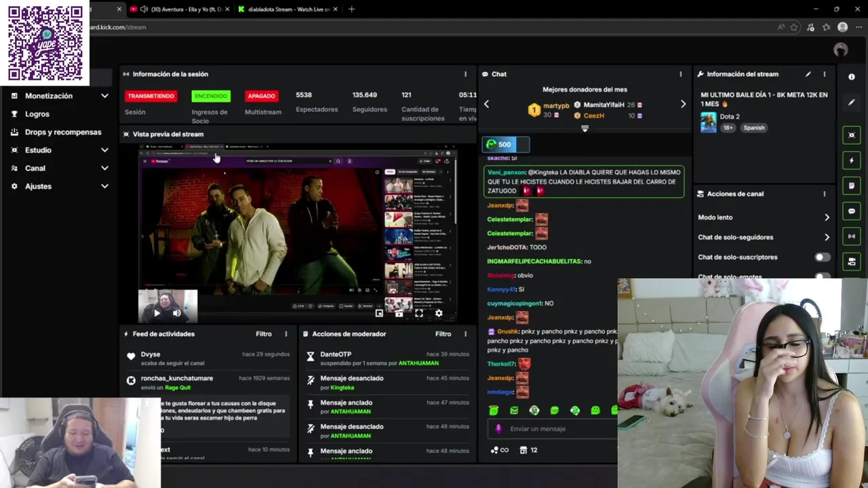Open activity feed Filtro dropdown

(264, 333)
